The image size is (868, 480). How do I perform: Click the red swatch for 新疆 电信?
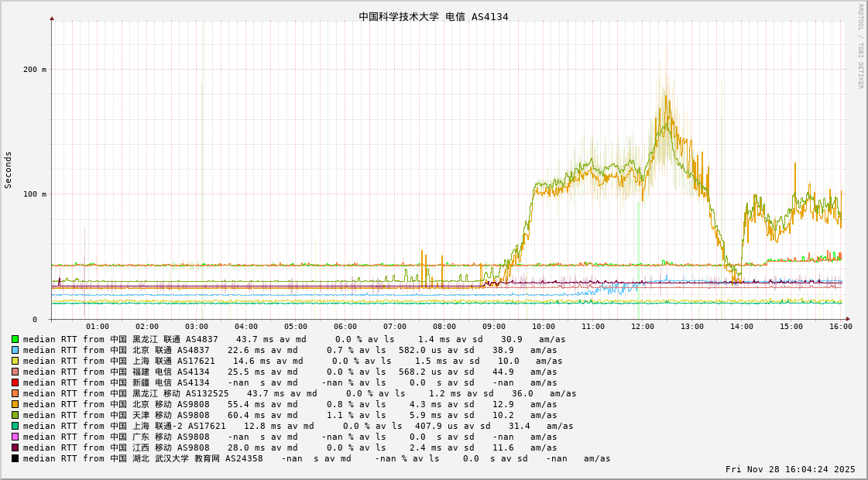(15, 382)
